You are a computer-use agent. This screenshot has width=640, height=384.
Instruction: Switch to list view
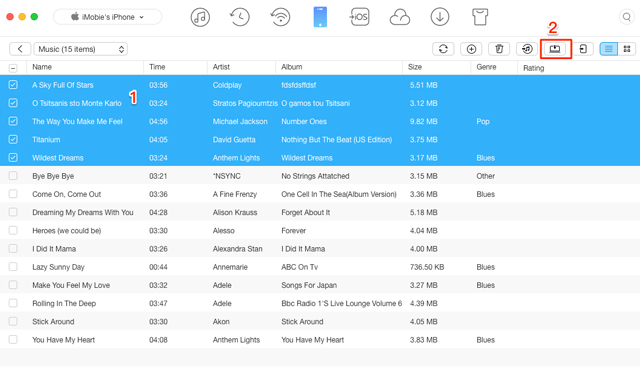[609, 49]
